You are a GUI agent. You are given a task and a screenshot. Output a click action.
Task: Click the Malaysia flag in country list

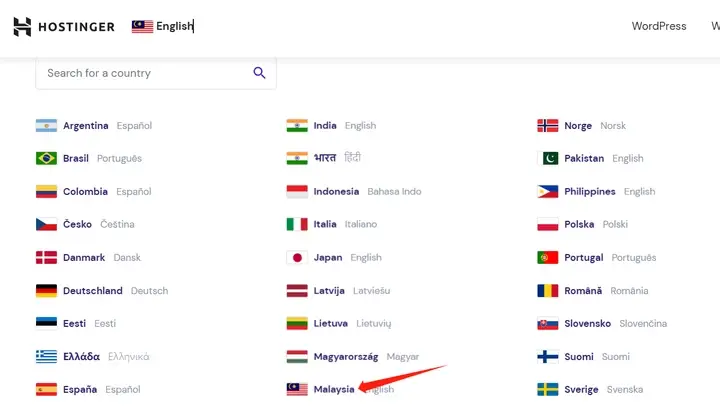click(297, 389)
